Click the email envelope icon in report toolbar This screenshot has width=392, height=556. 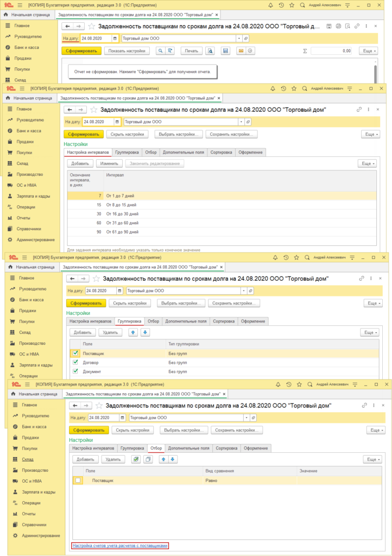(241, 50)
